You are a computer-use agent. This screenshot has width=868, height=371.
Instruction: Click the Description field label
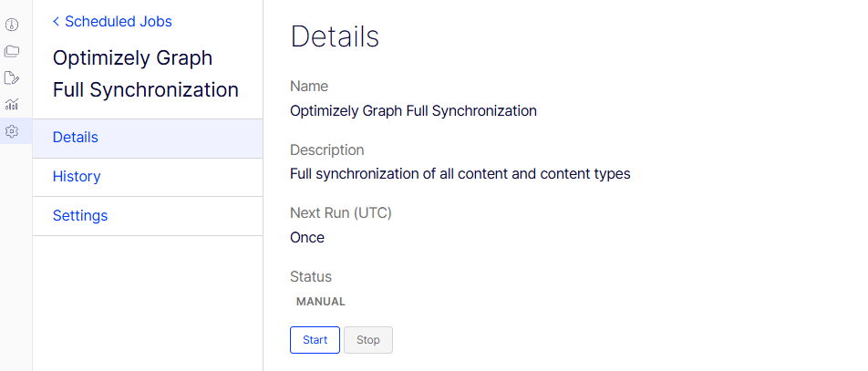pyautogui.click(x=327, y=150)
